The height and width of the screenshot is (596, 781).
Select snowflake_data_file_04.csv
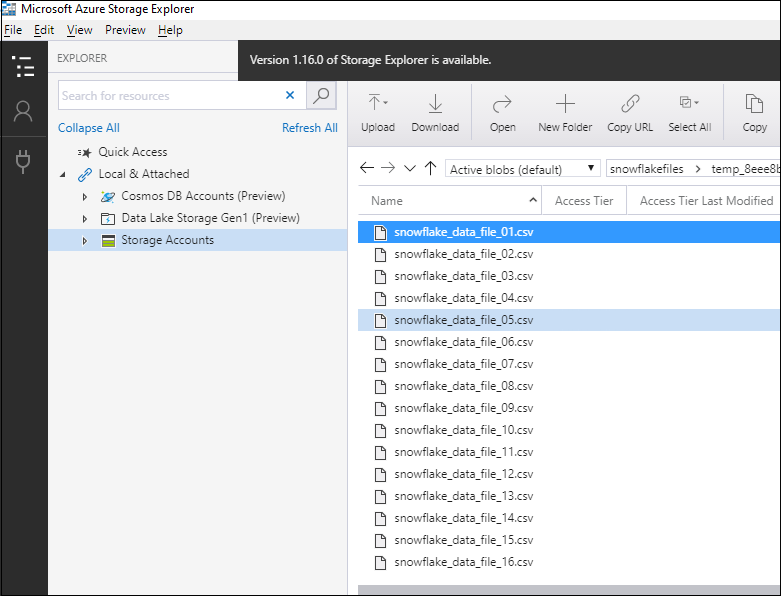(569, 298)
